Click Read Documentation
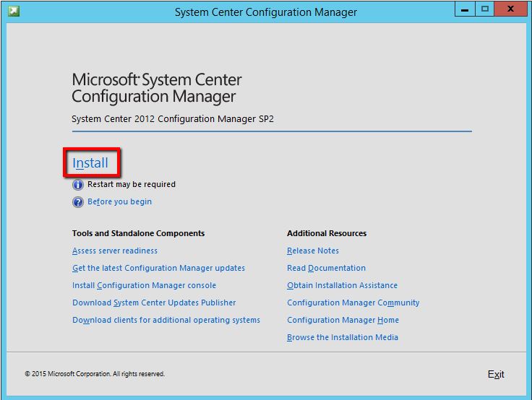Image resolution: width=532 pixels, height=400 pixels. (x=326, y=269)
